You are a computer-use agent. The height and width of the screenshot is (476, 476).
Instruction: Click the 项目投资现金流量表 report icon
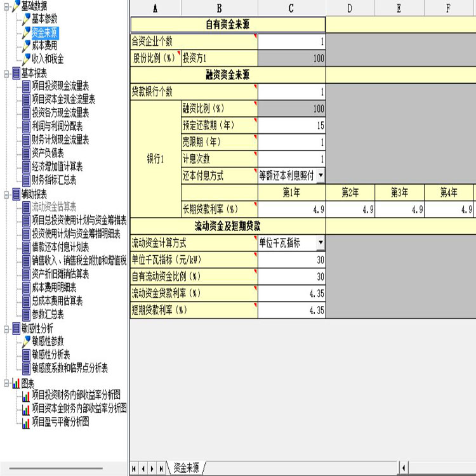click(27, 86)
